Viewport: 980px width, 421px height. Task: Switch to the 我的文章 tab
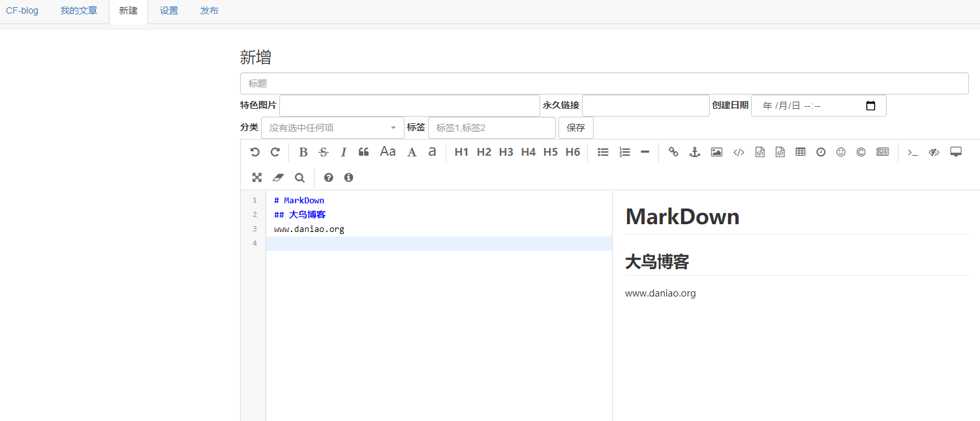coord(79,11)
